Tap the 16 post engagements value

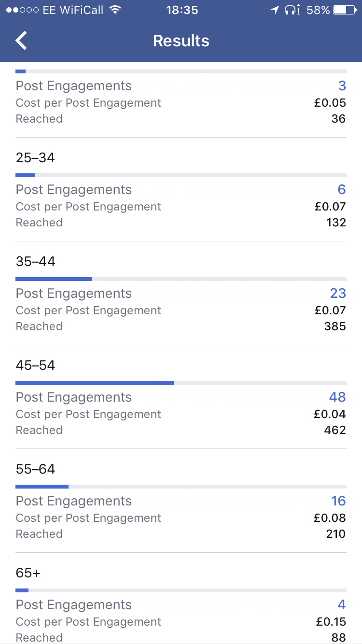coord(338,501)
